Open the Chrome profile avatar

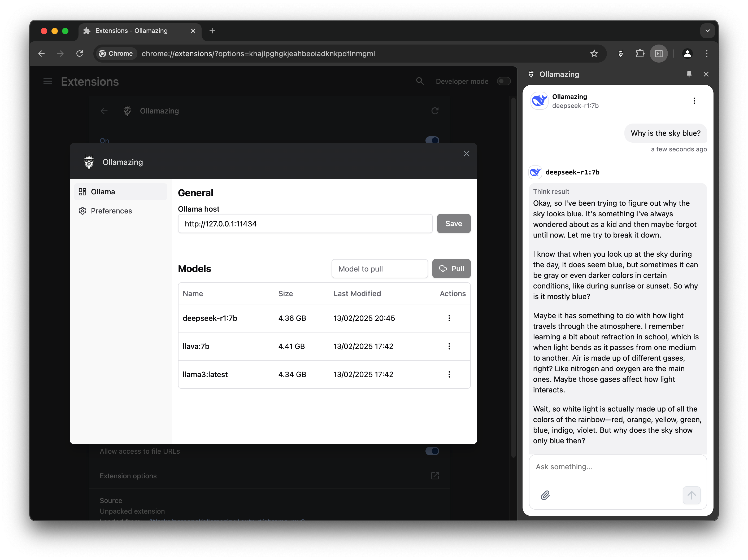tap(688, 53)
